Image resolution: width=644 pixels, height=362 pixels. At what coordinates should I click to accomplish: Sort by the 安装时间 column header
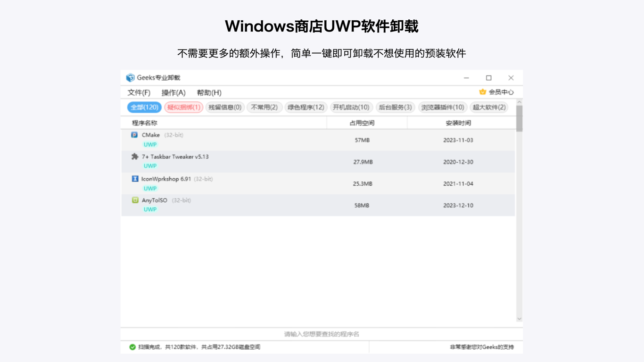point(458,123)
